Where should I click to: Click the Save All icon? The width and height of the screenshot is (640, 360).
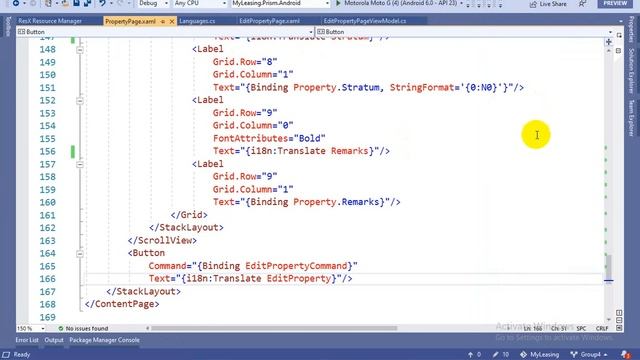point(87,3)
